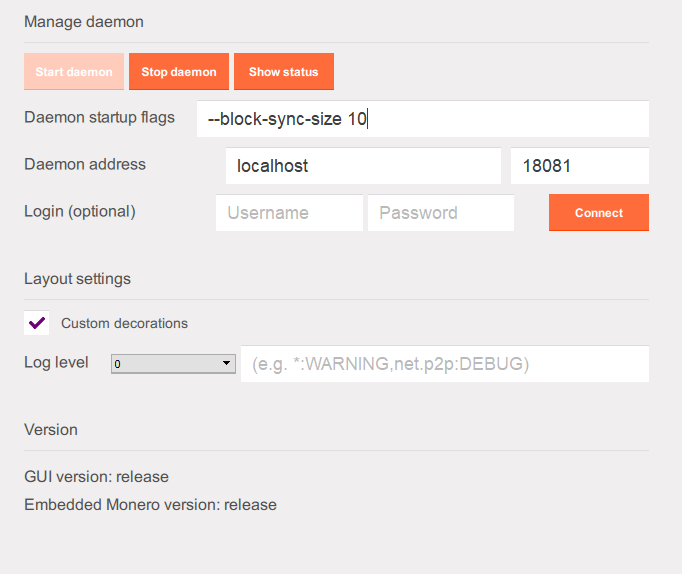
Task: Show daemon status
Action: pos(284,72)
